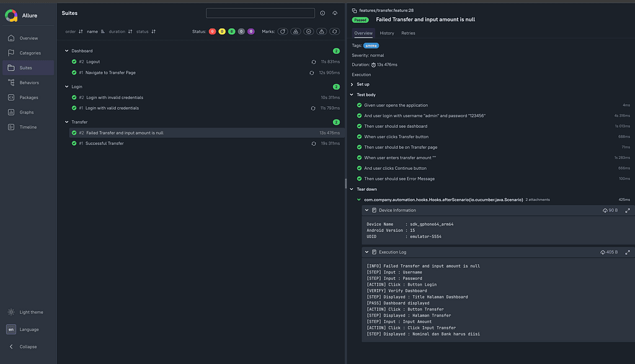Click the suites info icon
This screenshot has height=364, width=635.
tap(322, 13)
